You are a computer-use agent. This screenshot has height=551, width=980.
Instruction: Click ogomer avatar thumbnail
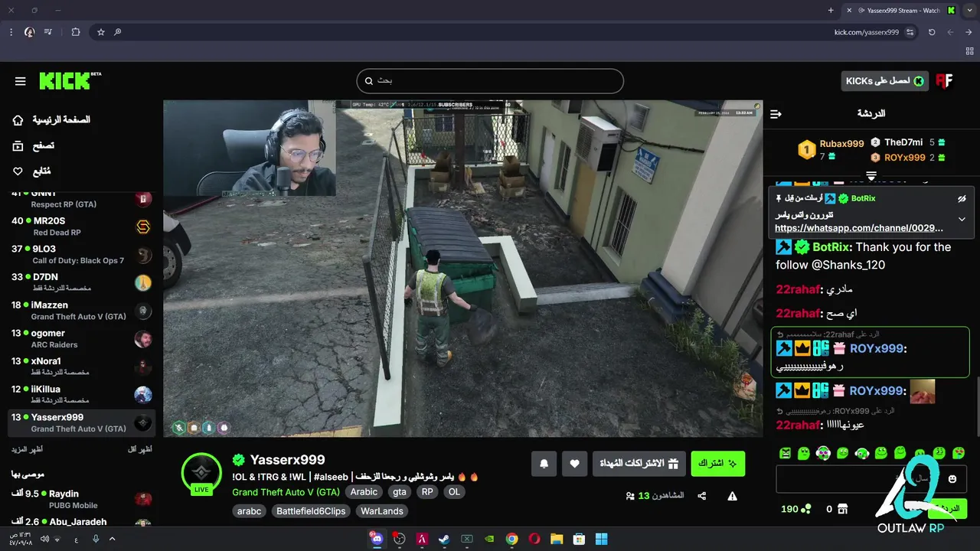click(x=143, y=339)
